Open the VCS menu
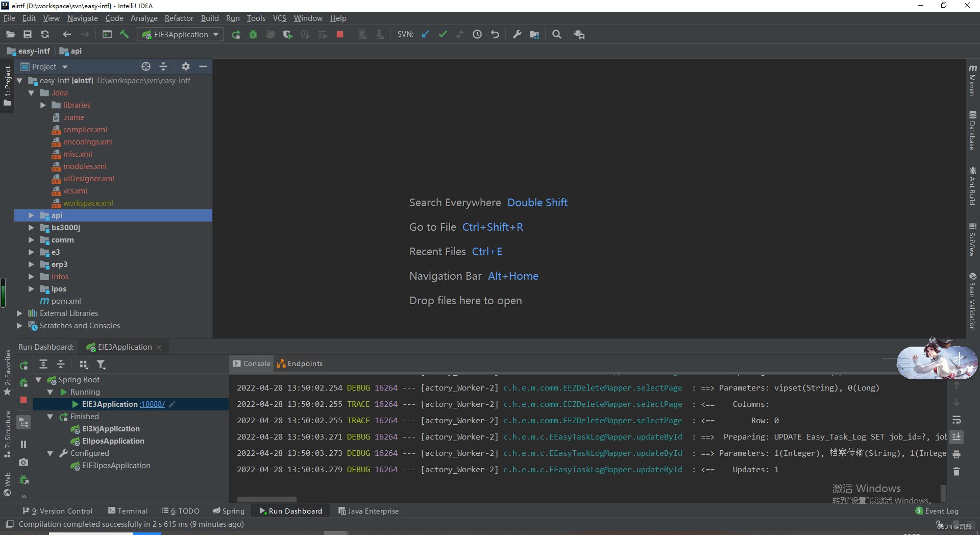 pyautogui.click(x=279, y=18)
